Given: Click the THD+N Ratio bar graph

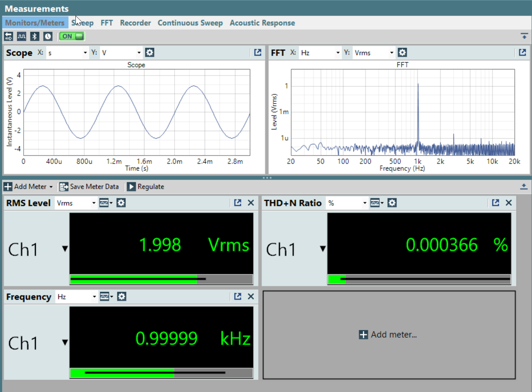Looking at the screenshot, I should (x=419, y=279).
